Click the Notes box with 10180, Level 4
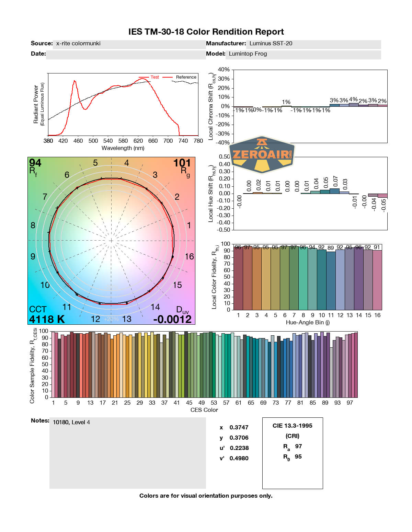The width and height of the screenshot is (412, 532). [x=127, y=452]
